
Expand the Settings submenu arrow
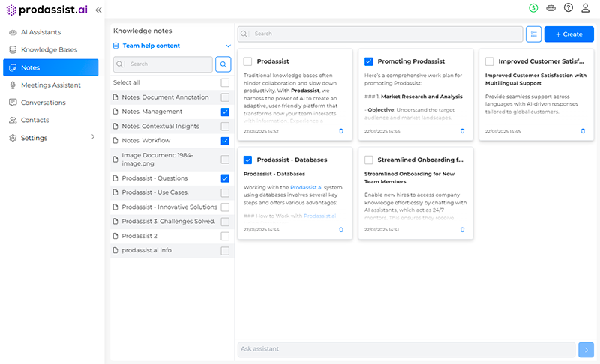(93, 138)
